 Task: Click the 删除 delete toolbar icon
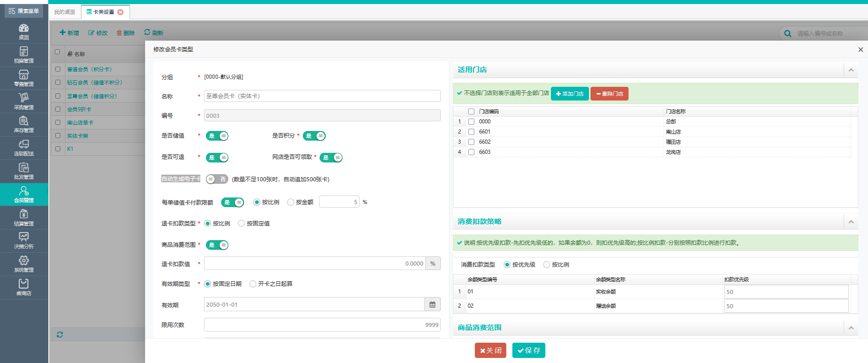click(126, 32)
